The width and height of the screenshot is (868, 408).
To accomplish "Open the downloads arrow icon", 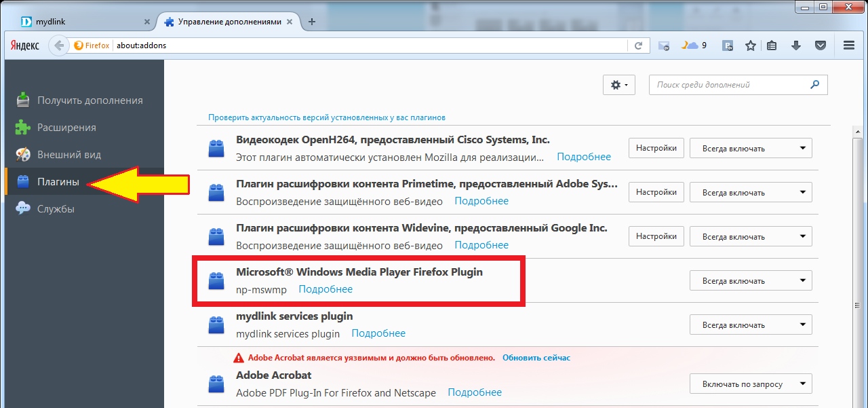I will point(796,45).
